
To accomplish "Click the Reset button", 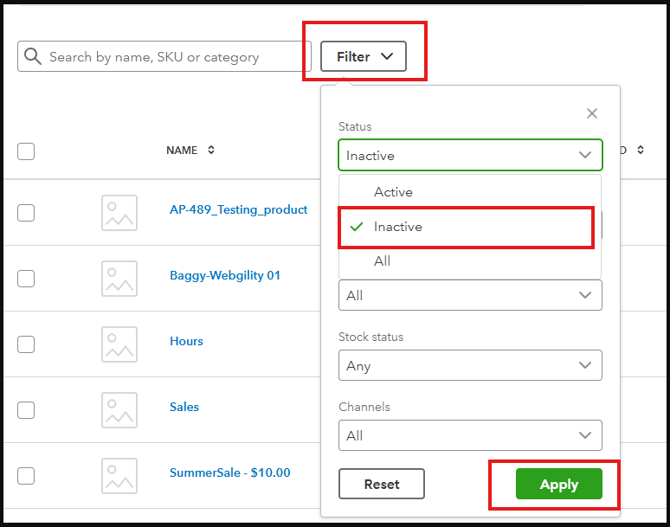I will coord(381,484).
